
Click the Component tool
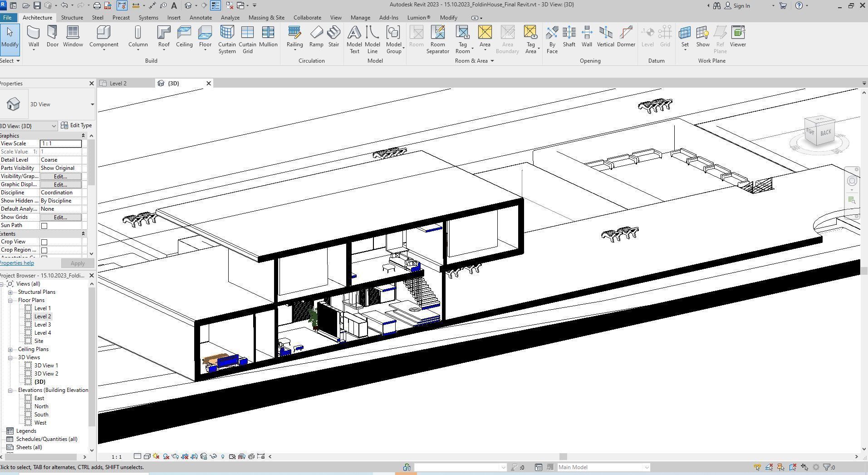coord(104,37)
